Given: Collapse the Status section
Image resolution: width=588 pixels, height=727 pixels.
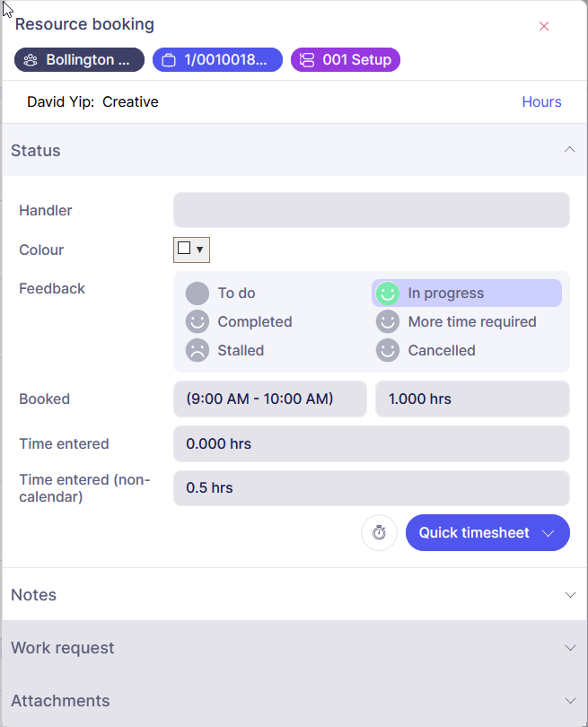Looking at the screenshot, I should tap(569, 150).
